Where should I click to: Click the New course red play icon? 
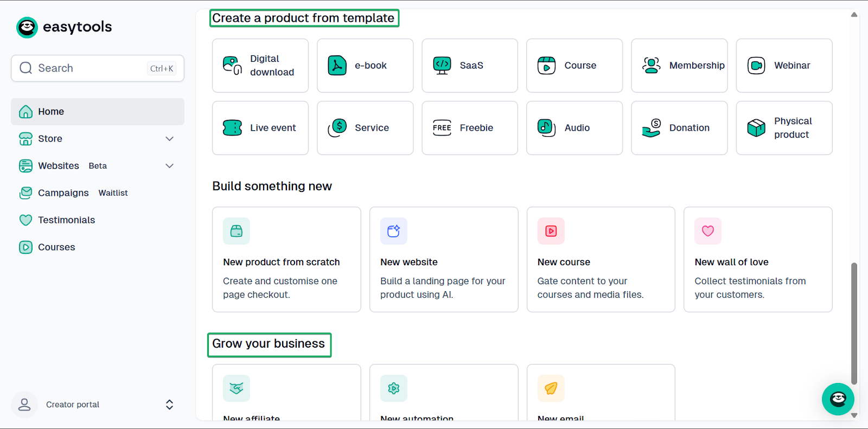pyautogui.click(x=551, y=231)
